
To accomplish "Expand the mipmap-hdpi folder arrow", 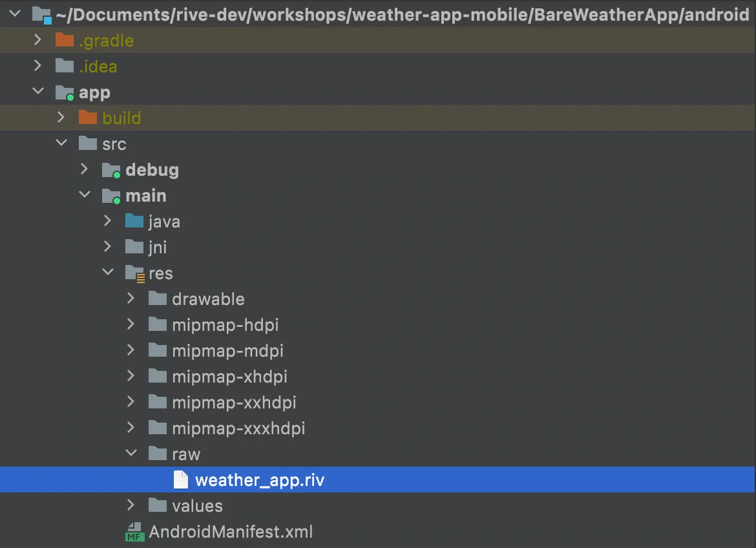I will coord(131,324).
